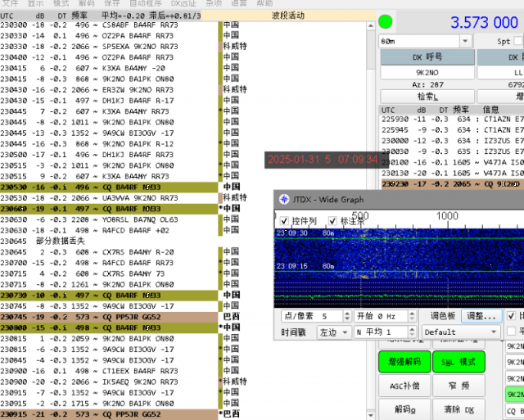524x420 pixels.
Task: Click the green status indicator circle
Action: (386, 22)
